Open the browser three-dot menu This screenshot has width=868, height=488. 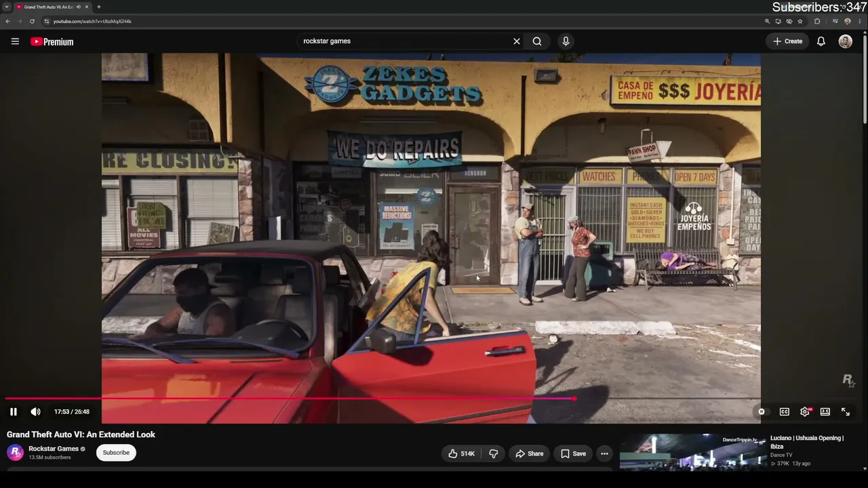click(860, 21)
